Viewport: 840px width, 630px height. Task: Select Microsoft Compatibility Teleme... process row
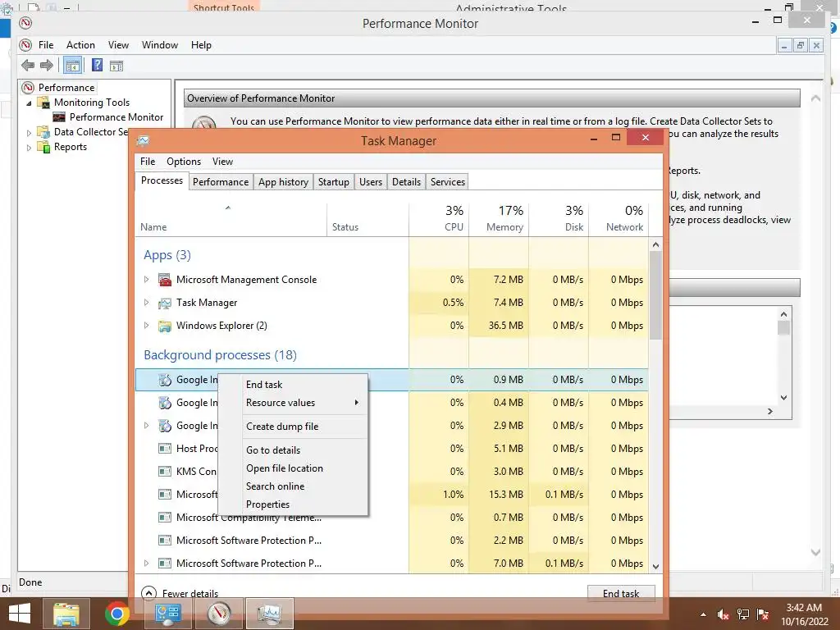391,518
